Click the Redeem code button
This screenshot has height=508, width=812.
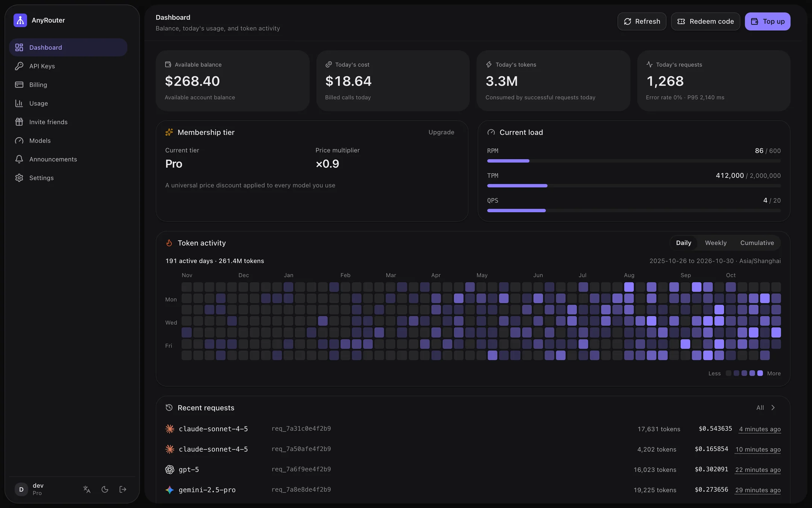[x=706, y=21]
